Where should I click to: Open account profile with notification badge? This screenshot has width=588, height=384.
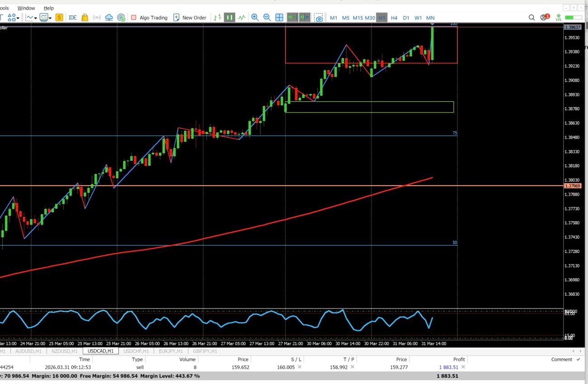tap(544, 18)
